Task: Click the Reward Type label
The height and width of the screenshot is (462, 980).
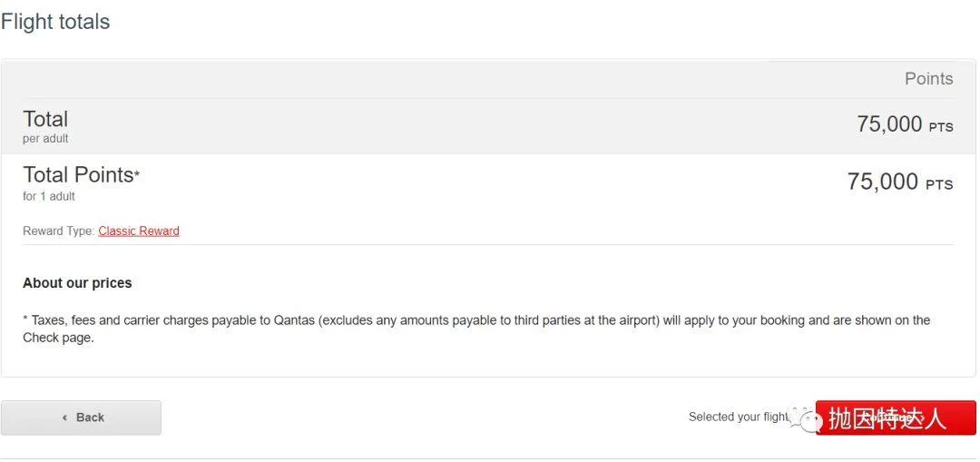Action: (59, 231)
